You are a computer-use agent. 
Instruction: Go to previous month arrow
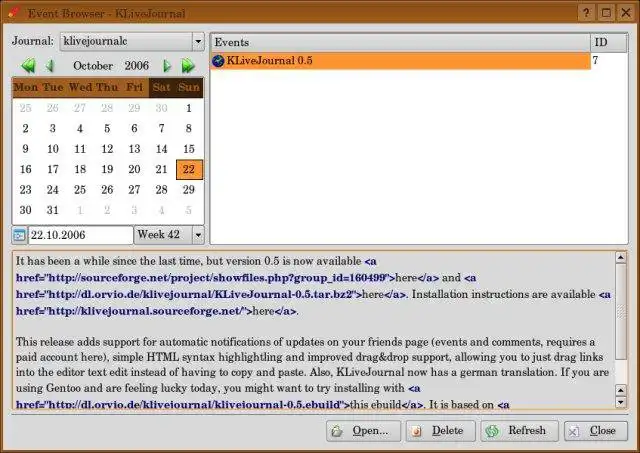(50, 66)
